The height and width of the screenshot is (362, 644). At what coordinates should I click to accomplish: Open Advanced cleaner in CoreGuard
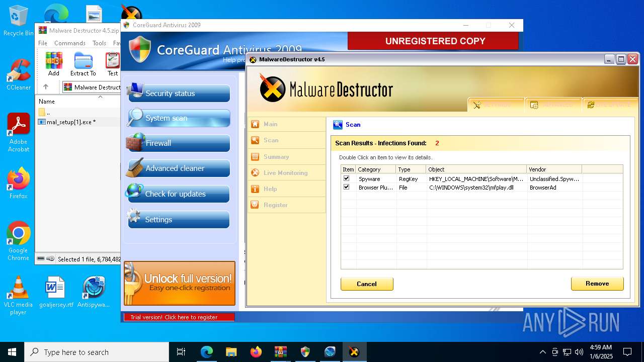tap(179, 168)
